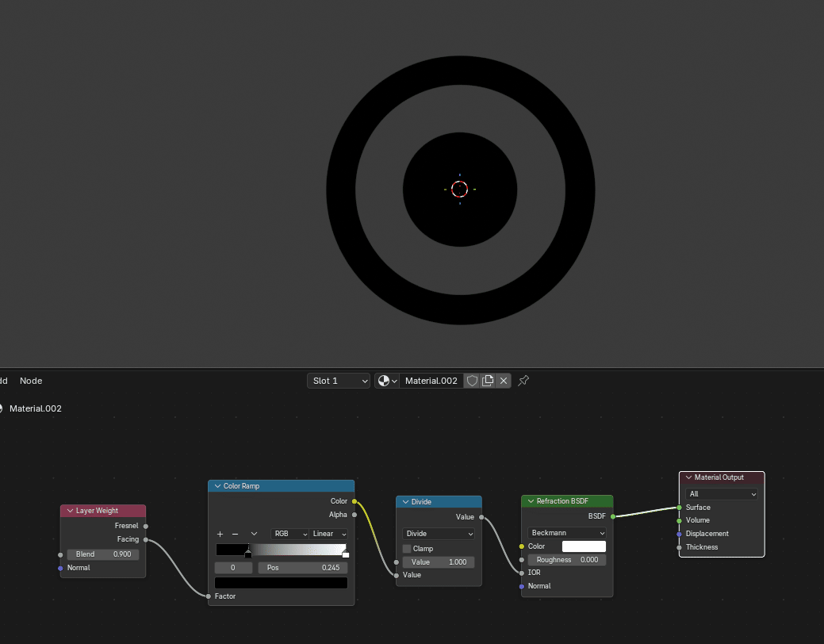Select the Material Output node header
This screenshot has height=644, width=824.
pos(722,478)
